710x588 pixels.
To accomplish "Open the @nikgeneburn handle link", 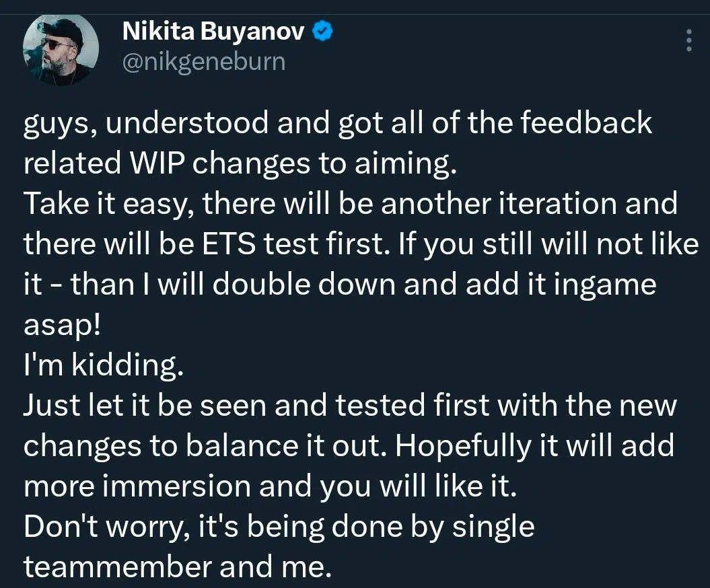I will pos(203,62).
